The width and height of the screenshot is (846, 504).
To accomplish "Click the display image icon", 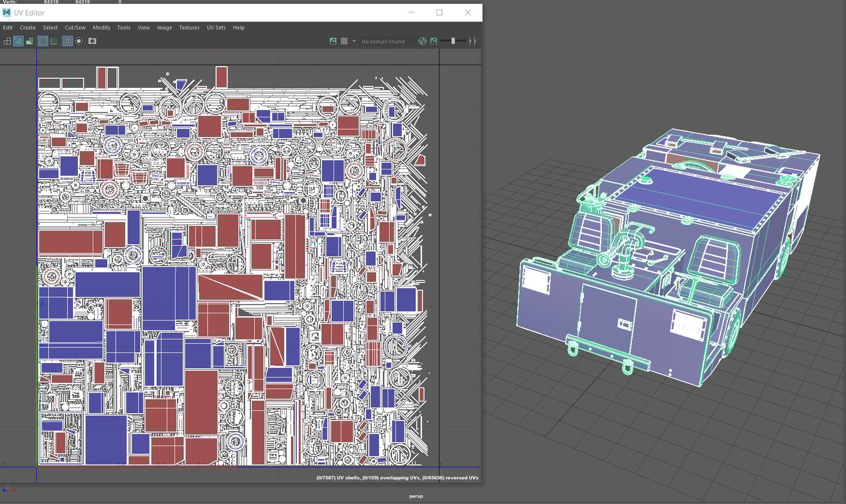I will tap(333, 41).
